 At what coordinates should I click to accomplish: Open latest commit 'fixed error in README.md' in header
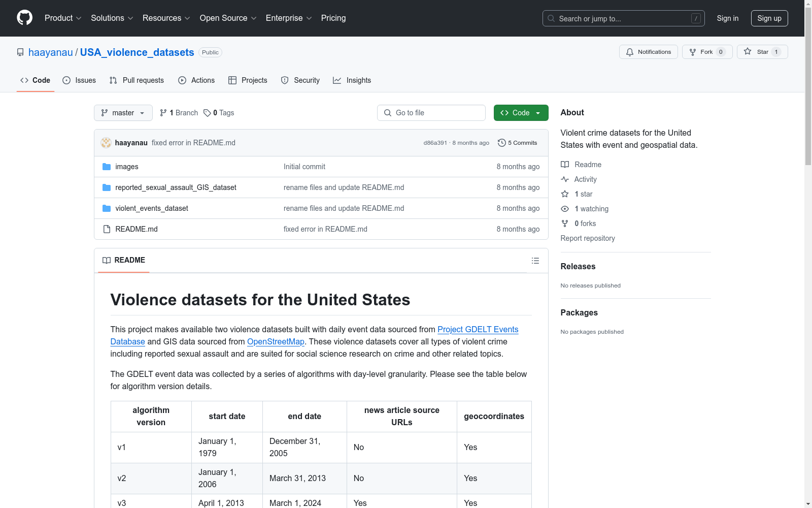(x=193, y=143)
